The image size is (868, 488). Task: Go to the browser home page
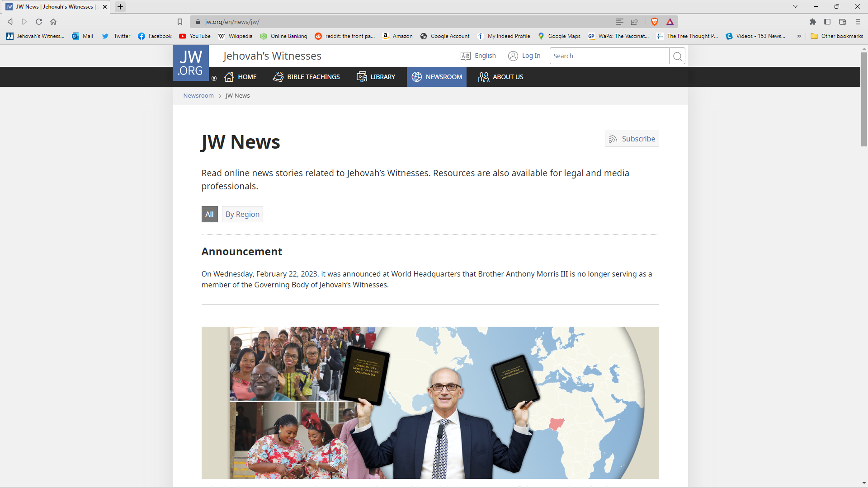click(x=53, y=22)
